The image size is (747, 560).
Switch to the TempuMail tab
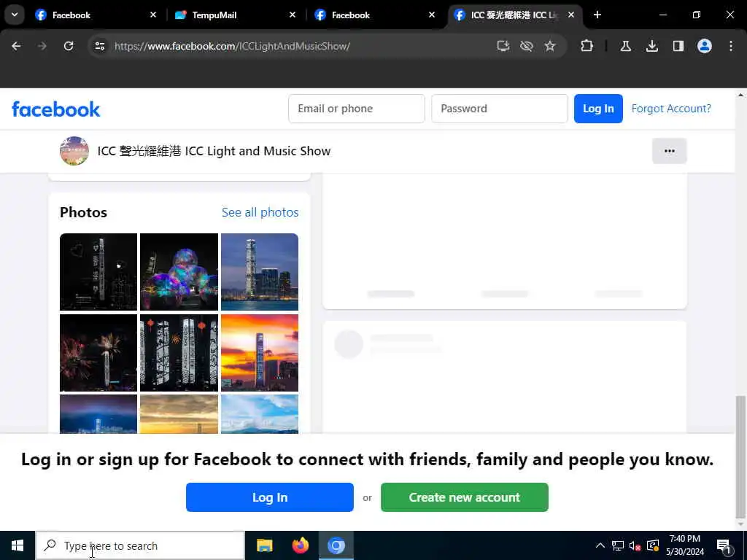[x=235, y=15]
